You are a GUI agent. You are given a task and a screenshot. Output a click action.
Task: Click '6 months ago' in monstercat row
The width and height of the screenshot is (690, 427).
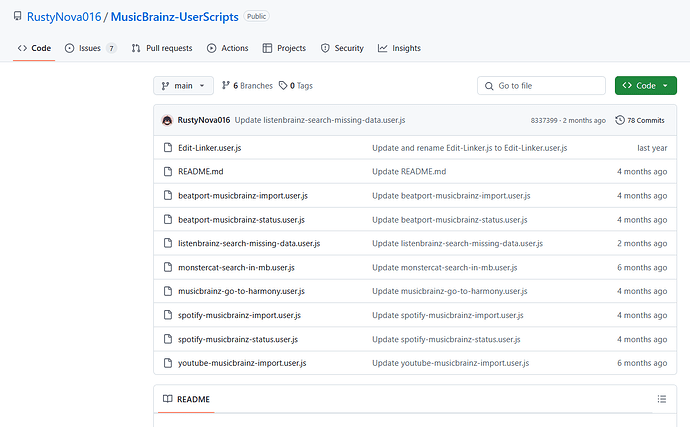[642, 268]
